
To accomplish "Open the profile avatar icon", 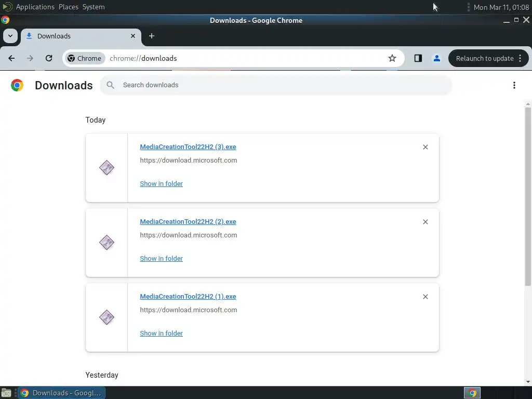I will click(x=436, y=58).
